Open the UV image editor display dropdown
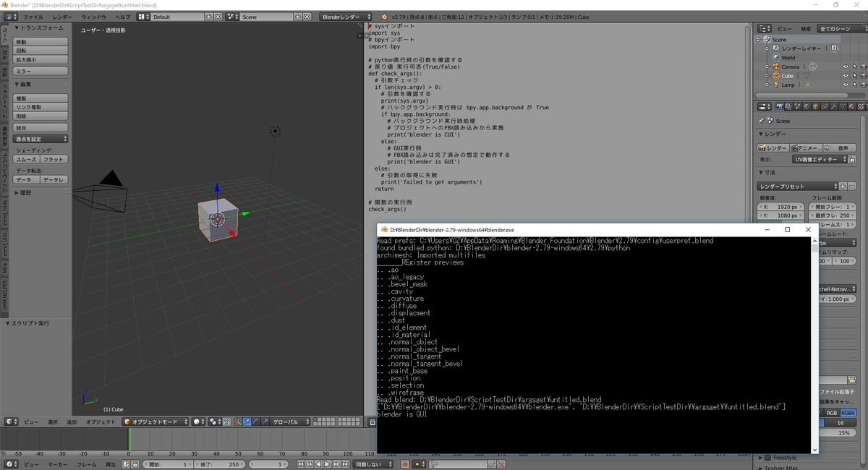 click(x=820, y=159)
